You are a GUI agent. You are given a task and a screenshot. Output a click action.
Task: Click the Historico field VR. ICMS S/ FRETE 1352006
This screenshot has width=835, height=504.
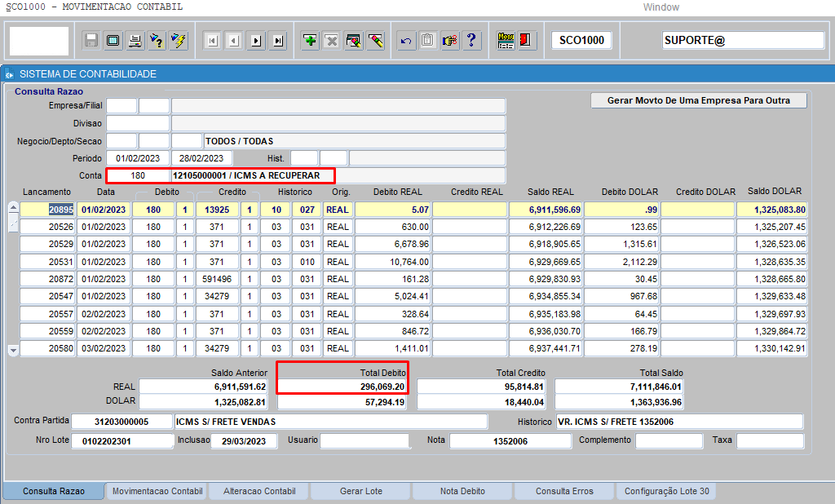click(679, 422)
